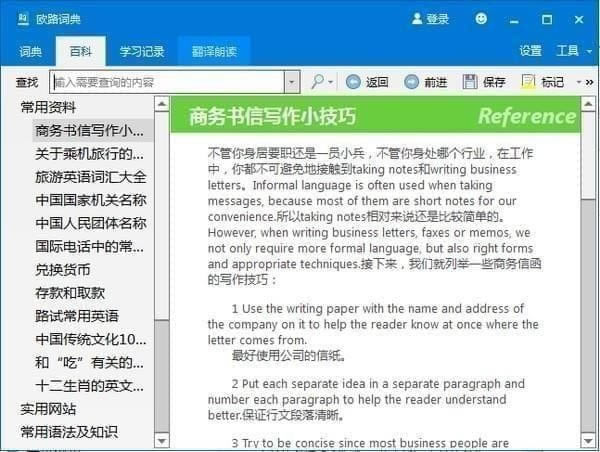Expand the toolbar overflow chevron »
The image size is (600, 452).
pos(590,82)
